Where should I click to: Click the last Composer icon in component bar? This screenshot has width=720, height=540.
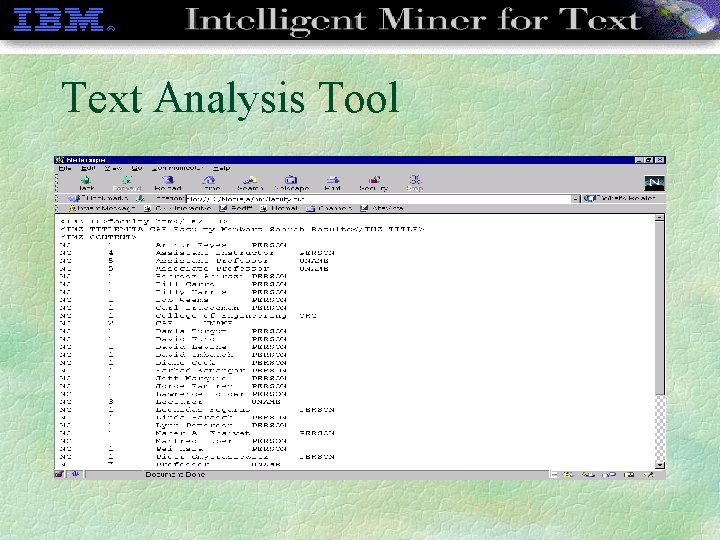click(x=648, y=474)
